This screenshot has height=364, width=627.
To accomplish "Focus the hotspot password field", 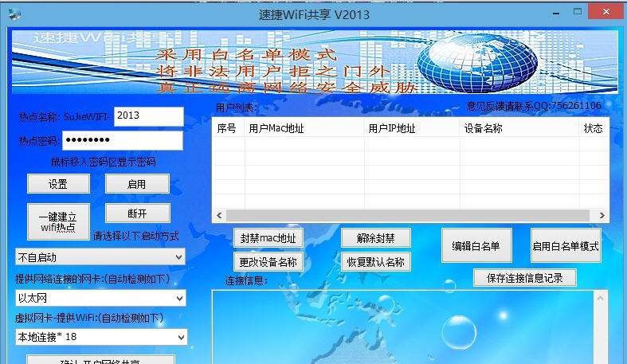I will point(123,140).
